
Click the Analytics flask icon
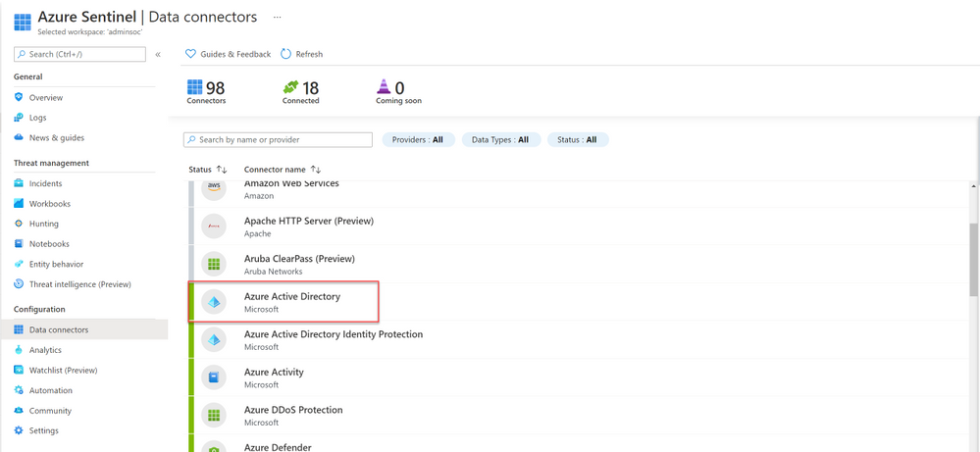click(19, 350)
